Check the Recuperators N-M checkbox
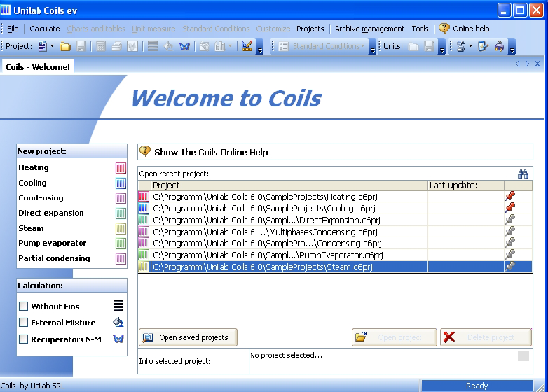 24,339
